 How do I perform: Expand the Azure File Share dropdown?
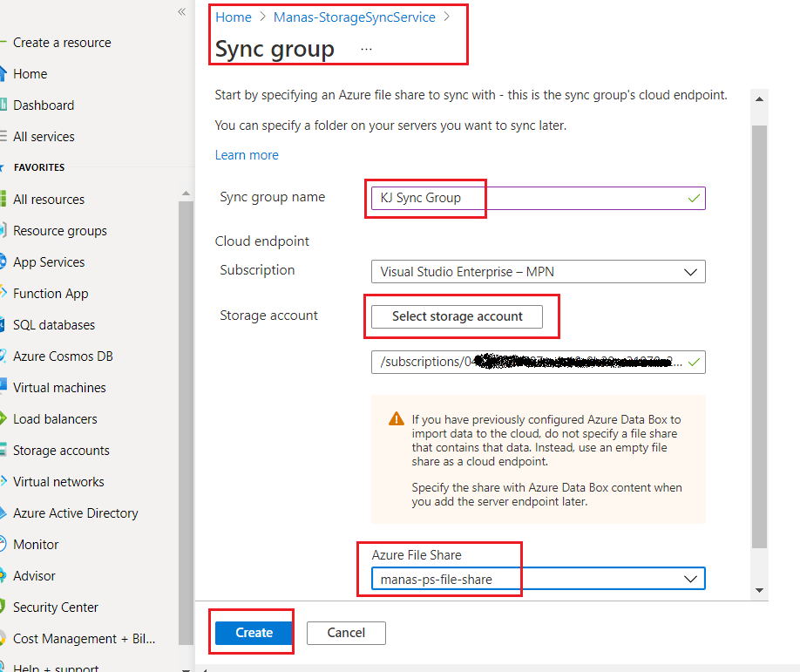click(x=539, y=579)
